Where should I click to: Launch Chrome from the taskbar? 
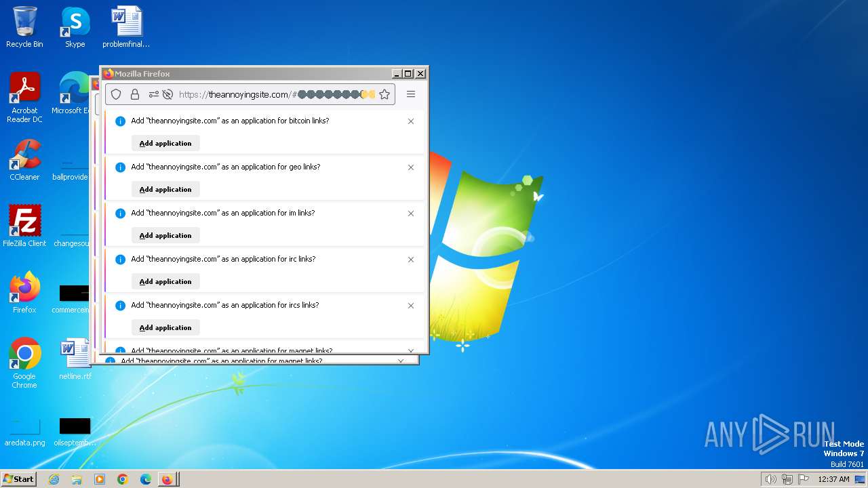(x=123, y=479)
